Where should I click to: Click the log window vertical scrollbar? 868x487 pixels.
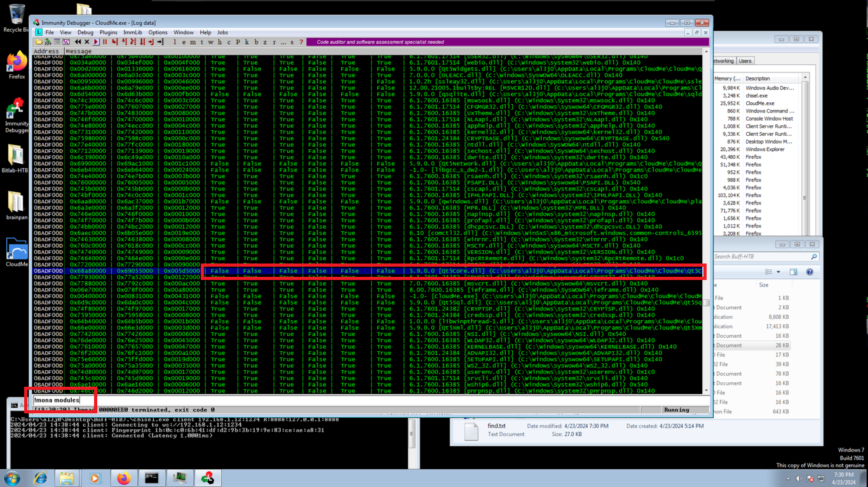point(706,222)
